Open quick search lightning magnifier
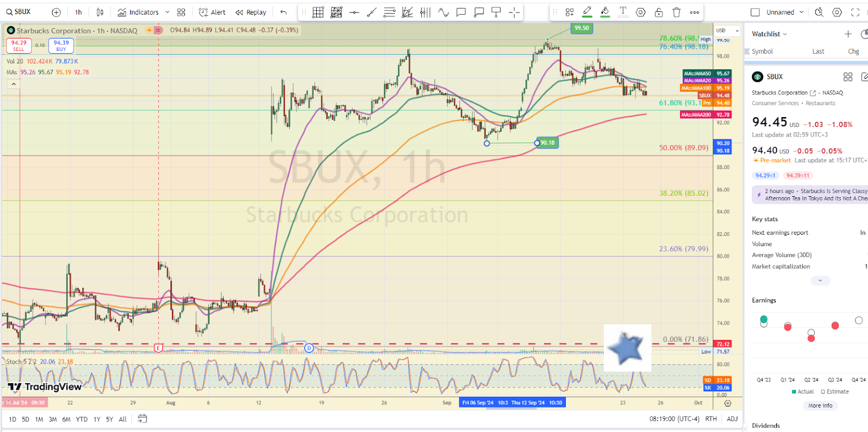The image size is (868, 432). tap(819, 12)
